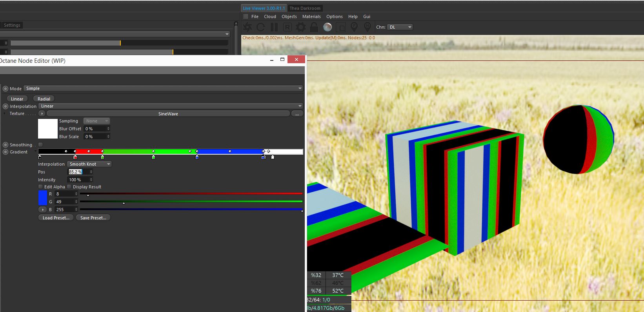644x312 pixels.
Task: Open Octane settings gear icon
Action: pyautogui.click(x=301, y=27)
